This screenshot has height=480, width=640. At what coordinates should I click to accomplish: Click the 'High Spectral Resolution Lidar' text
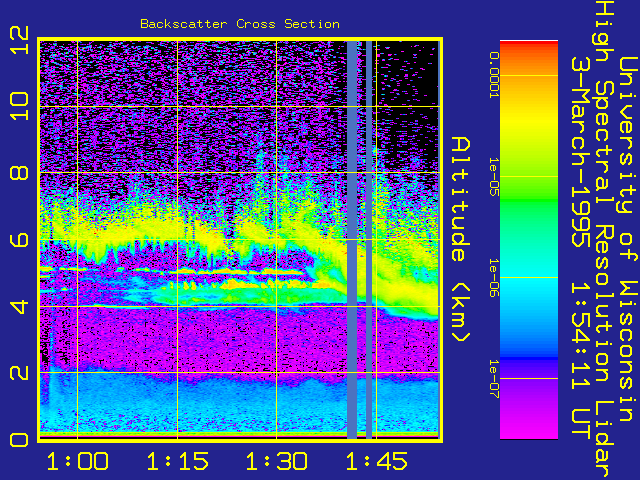pos(604,240)
